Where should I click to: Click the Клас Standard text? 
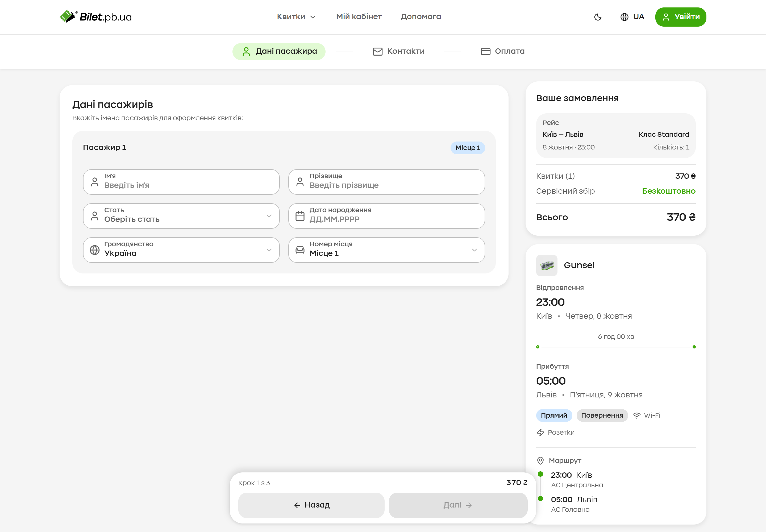coord(664,135)
